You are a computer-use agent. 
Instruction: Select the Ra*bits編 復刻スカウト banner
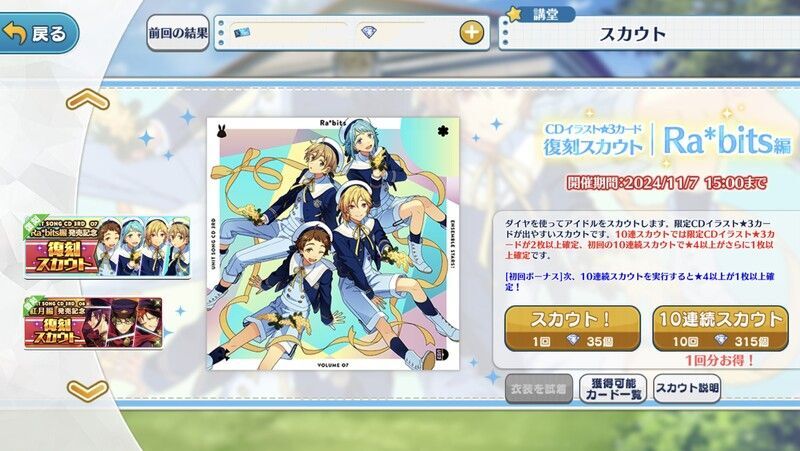pyautogui.click(x=107, y=247)
